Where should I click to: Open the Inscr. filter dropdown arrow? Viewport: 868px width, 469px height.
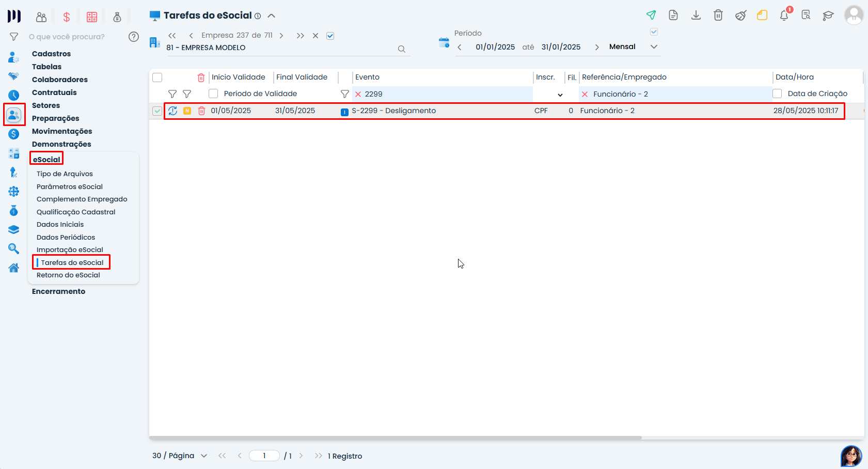pyautogui.click(x=560, y=95)
